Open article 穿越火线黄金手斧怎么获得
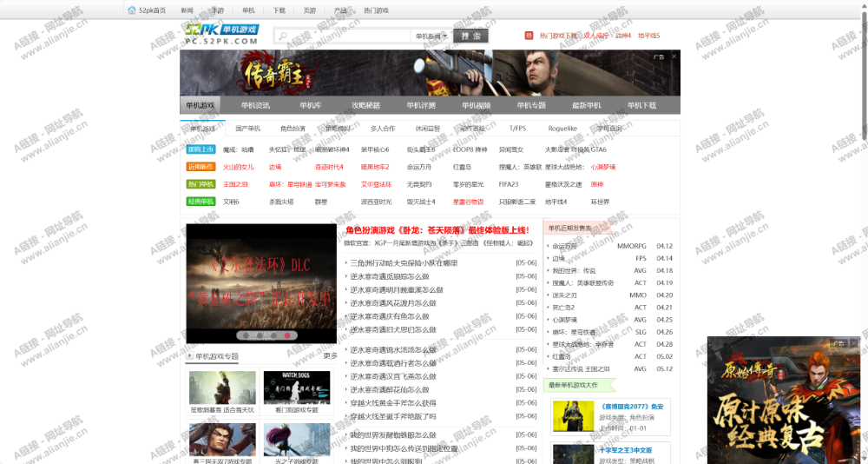868x464 pixels. 393,403
